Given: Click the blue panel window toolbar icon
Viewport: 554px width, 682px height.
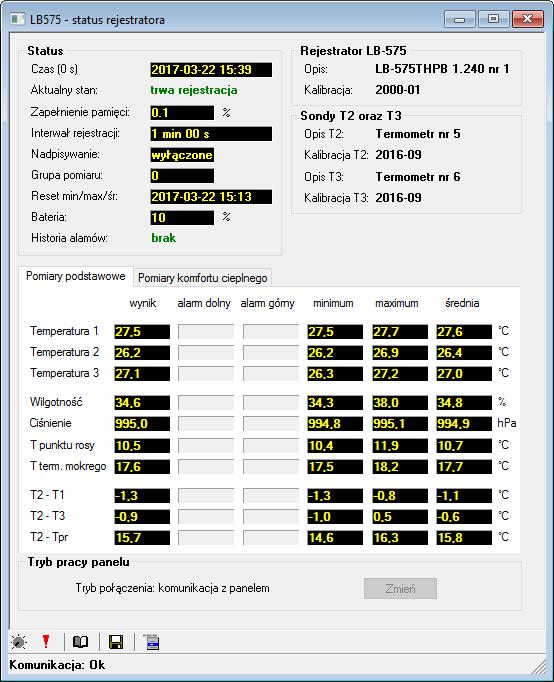Looking at the screenshot, I should click(151, 642).
